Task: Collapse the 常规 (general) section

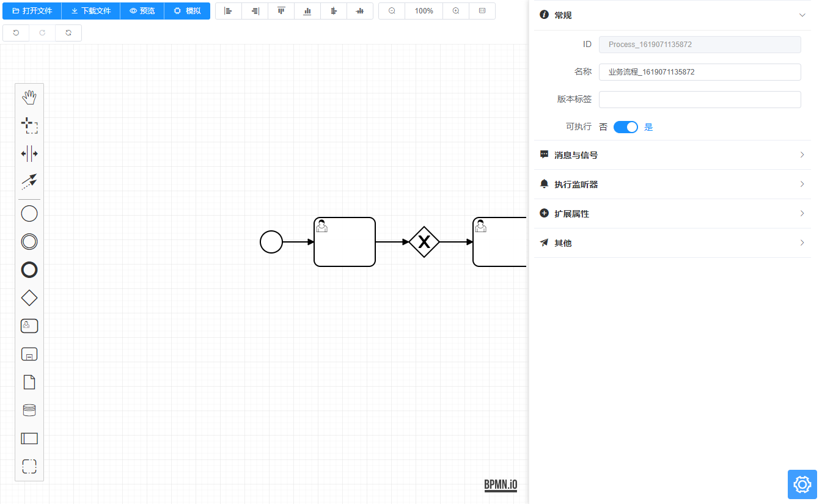Action: coord(673,15)
